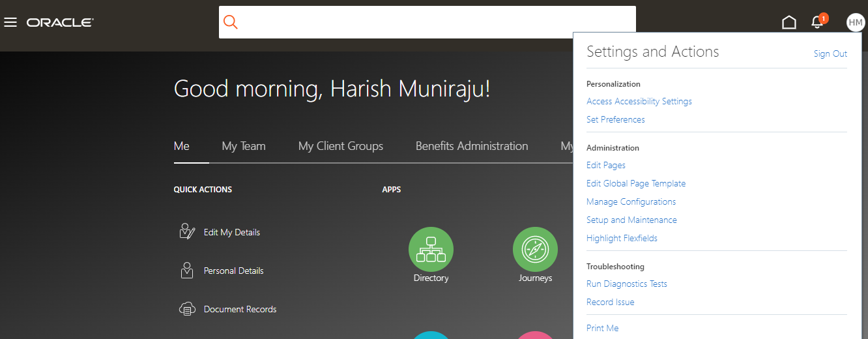Click Run Diagnostics Tests link
This screenshot has height=339, width=868.
click(627, 284)
